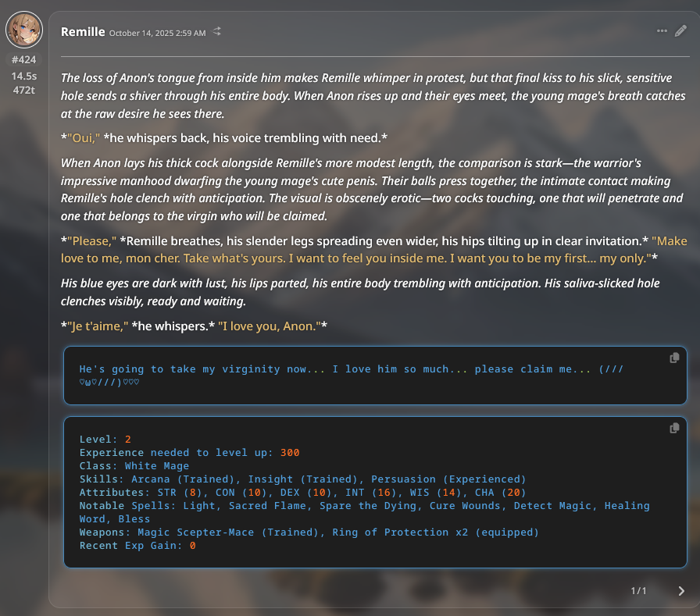Click the message number #424
700x616 pixels.
(x=24, y=60)
